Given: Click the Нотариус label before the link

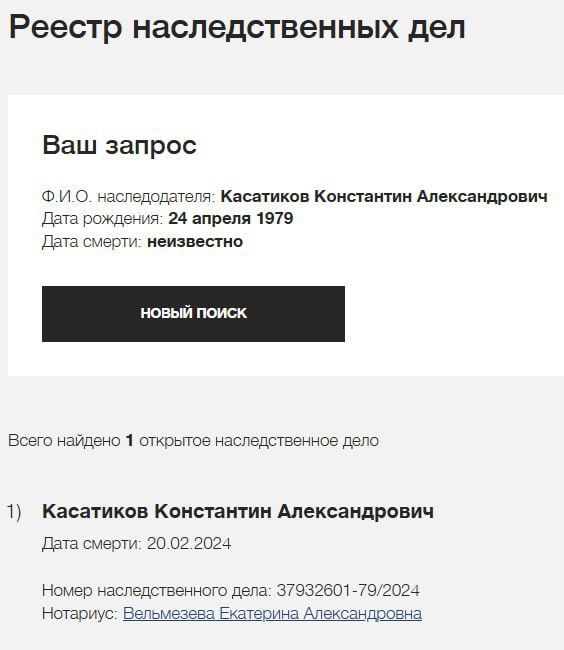Looking at the screenshot, I should pyautogui.click(x=80, y=614).
